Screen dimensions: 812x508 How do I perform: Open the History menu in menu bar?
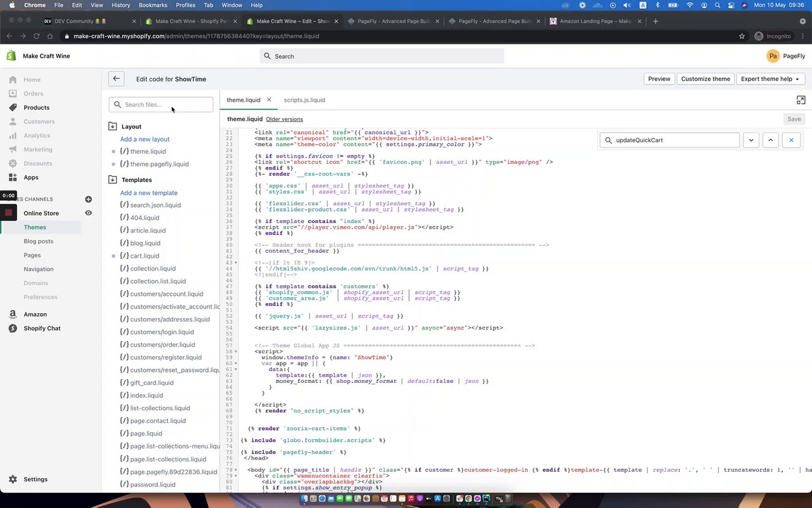[121, 5]
